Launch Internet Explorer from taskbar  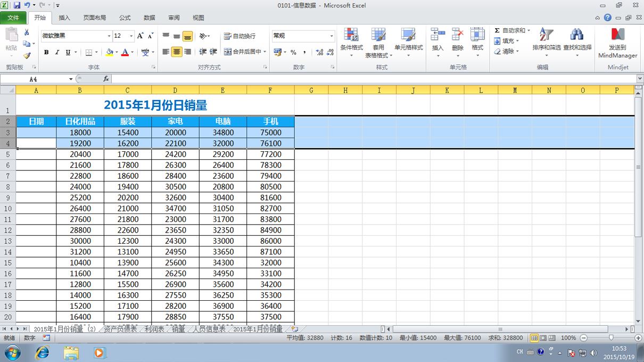coord(42,352)
